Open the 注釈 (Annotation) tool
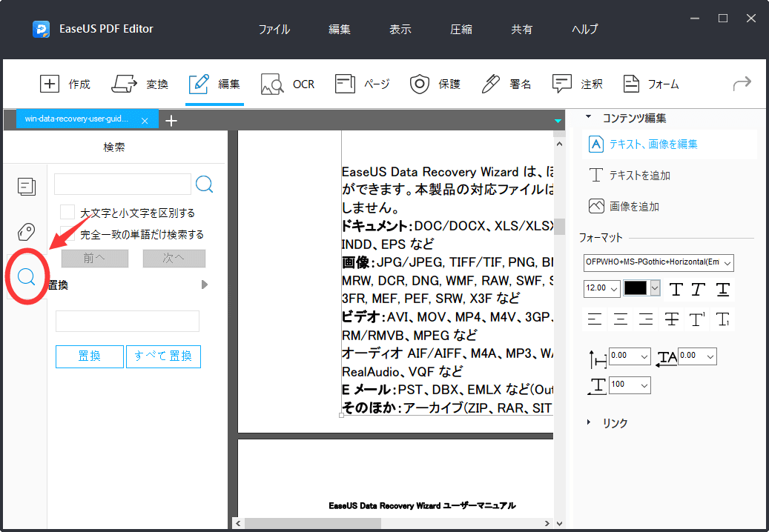This screenshot has width=769, height=532. coord(578,84)
